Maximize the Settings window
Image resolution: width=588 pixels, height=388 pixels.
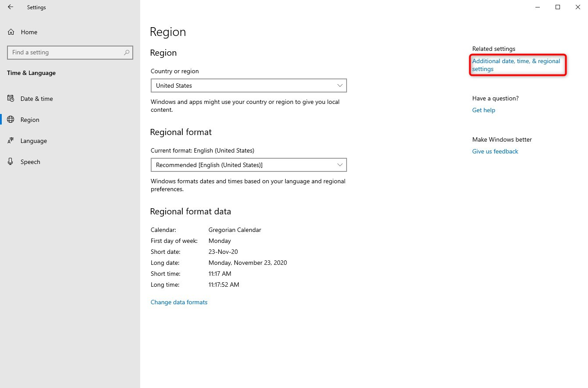tap(558, 7)
